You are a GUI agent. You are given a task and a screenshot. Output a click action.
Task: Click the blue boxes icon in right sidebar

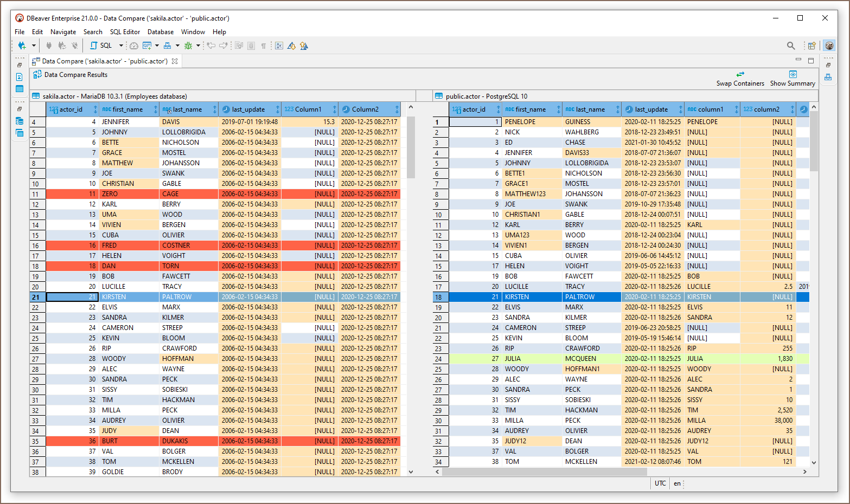click(x=828, y=77)
